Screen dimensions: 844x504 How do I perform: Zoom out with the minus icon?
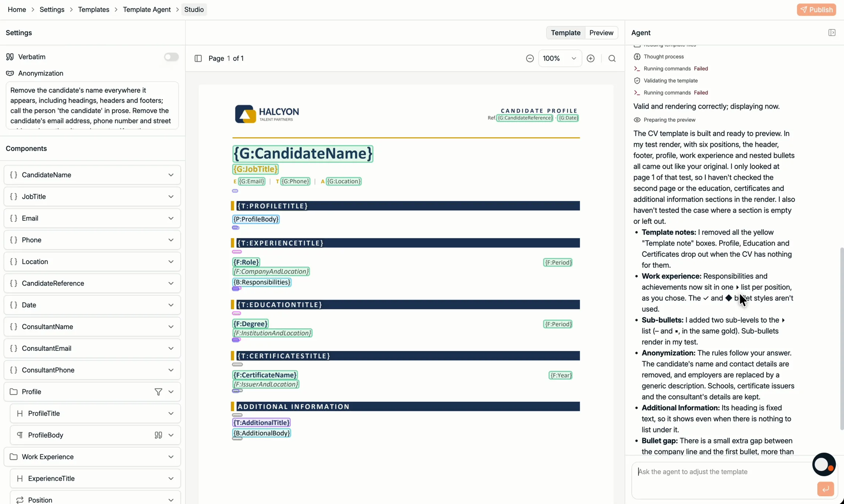(x=530, y=58)
